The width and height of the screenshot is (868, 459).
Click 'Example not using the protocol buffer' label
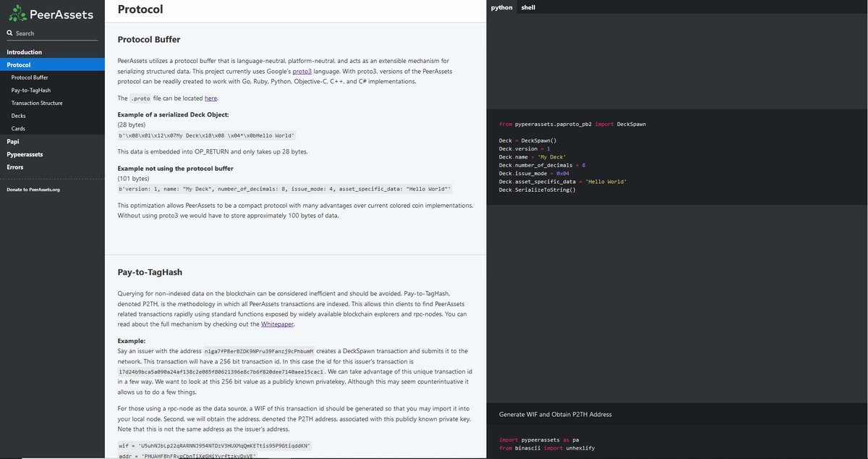pos(175,169)
